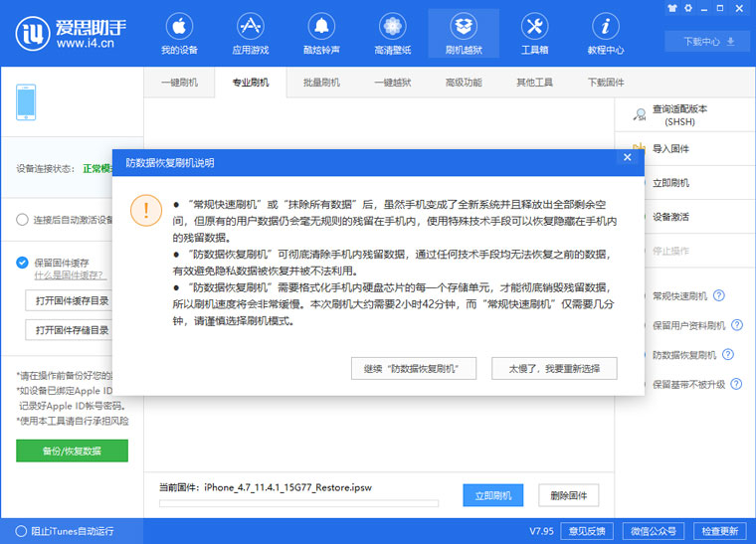Select 保留用户资料刷机 mode
Image resolution: width=756 pixels, height=544 pixels.
(688, 326)
